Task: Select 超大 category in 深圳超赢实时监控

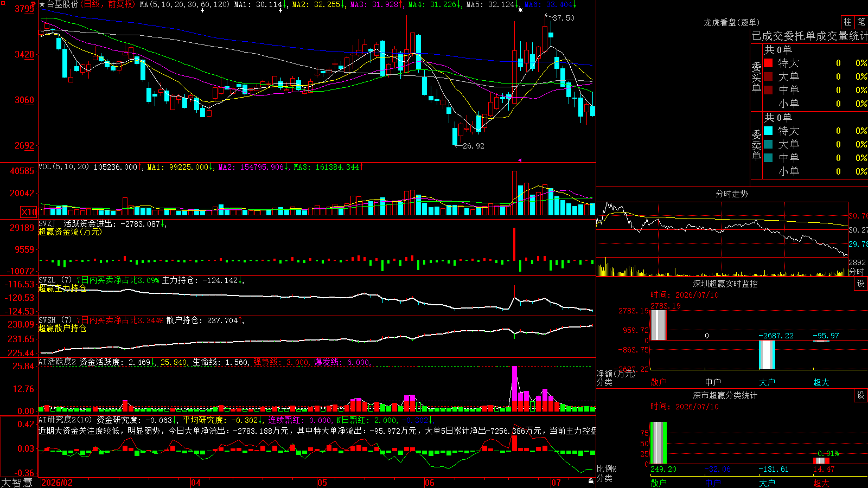Action: (821, 382)
